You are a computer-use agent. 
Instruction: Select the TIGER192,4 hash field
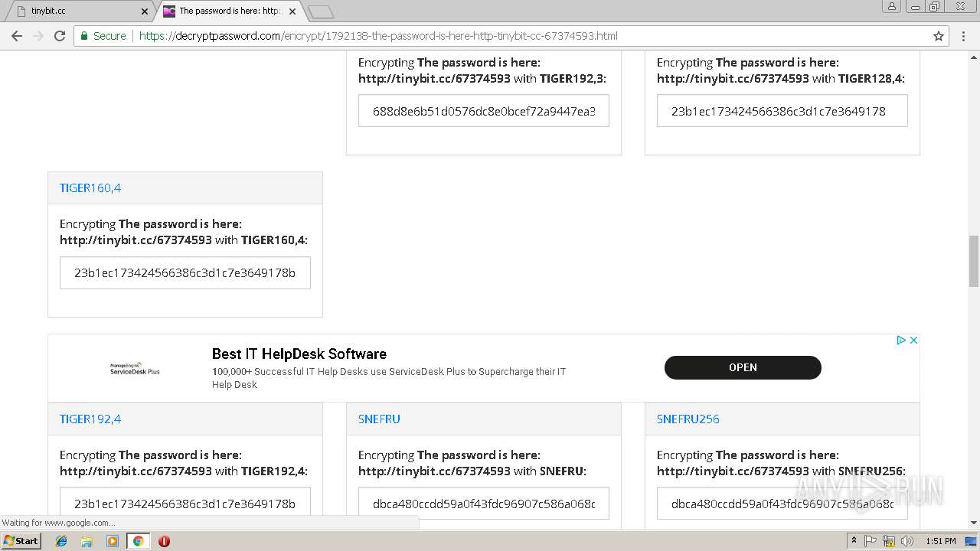tap(185, 504)
